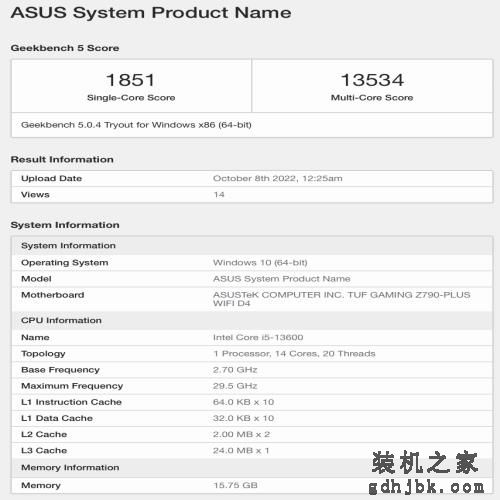Select the Windows 10 (64-bit) value
This screenshot has height=500, width=500.
(260, 263)
